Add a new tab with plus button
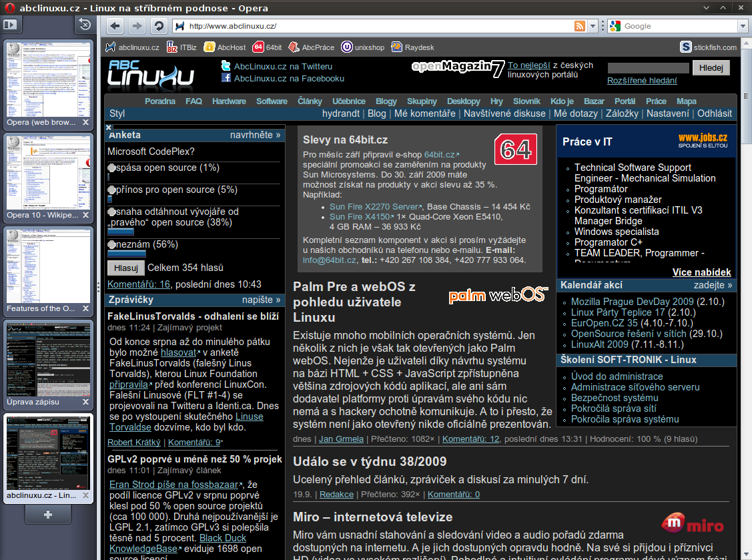This screenshot has height=560, width=752. 48,515
